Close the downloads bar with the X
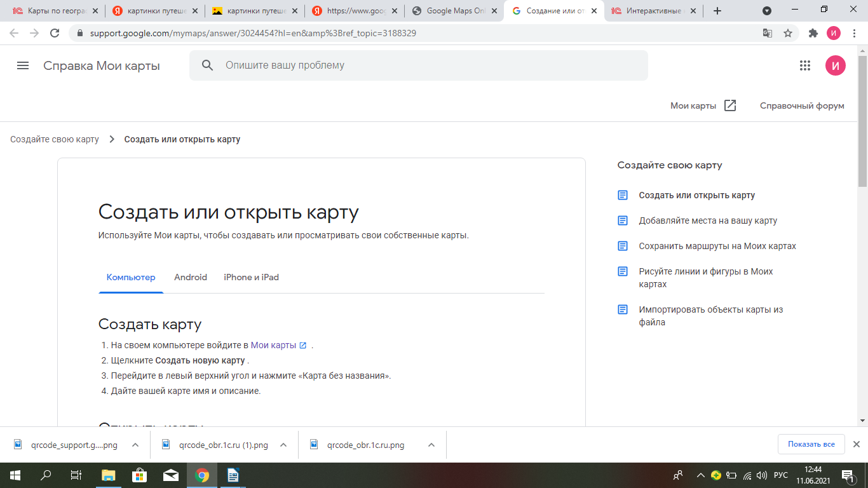The image size is (868, 488). click(856, 444)
